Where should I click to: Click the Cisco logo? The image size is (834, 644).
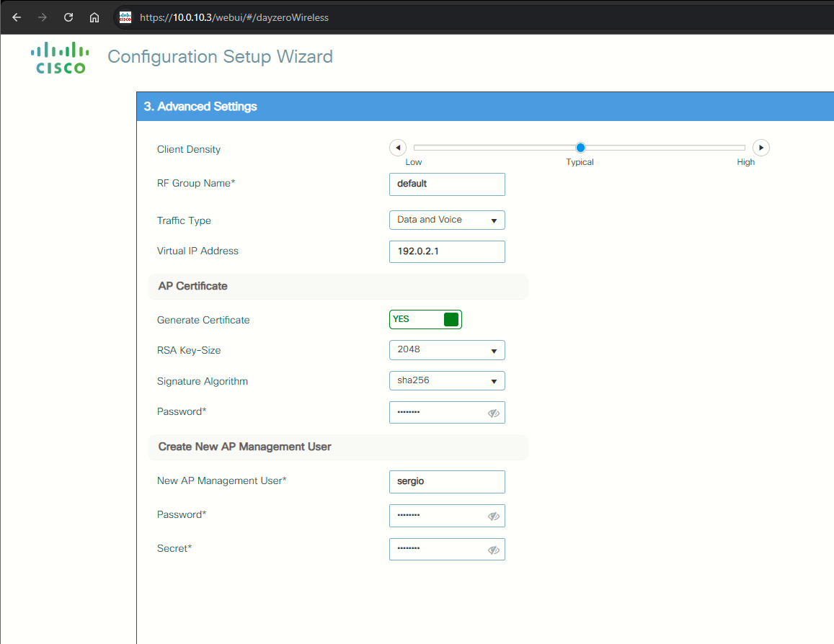tap(60, 58)
